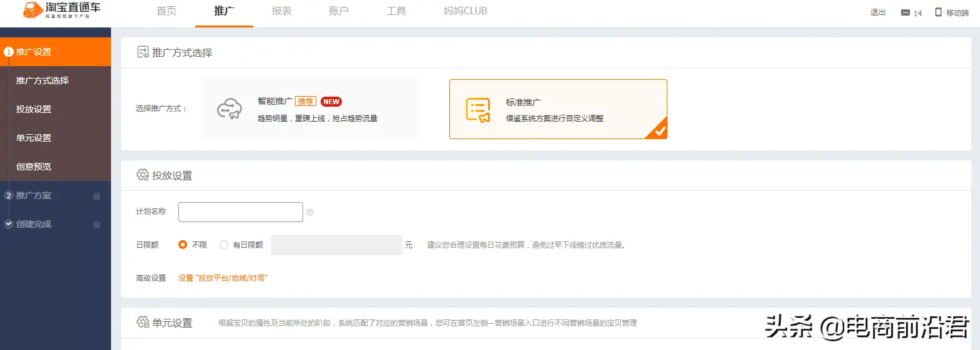Click the 标准推广 list icon
The width and height of the screenshot is (980, 350).
(478, 110)
